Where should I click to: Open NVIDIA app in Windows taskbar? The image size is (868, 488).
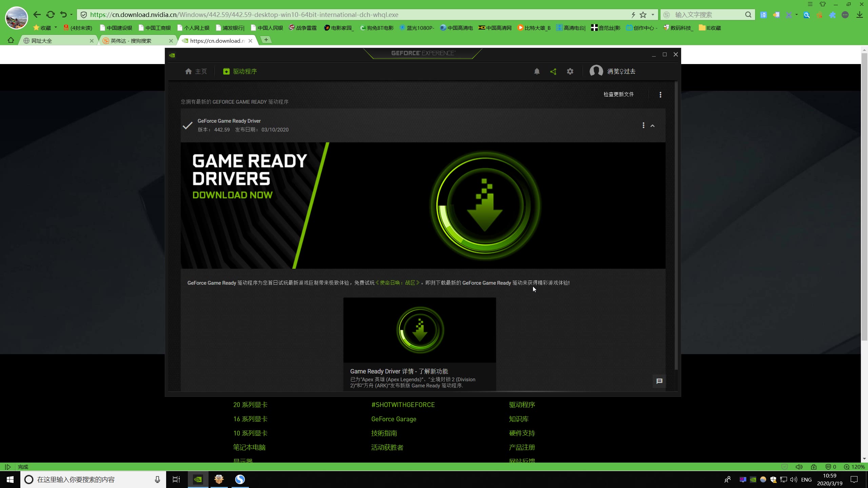(x=198, y=479)
